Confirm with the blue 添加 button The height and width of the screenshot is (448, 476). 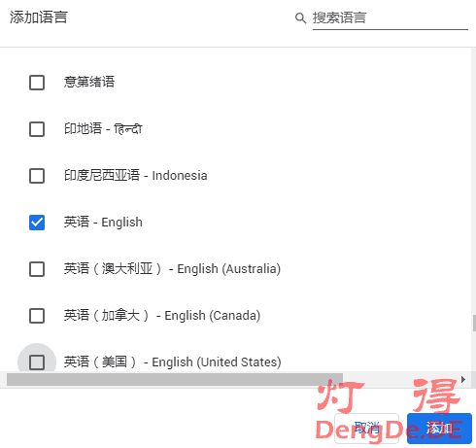[439, 429]
